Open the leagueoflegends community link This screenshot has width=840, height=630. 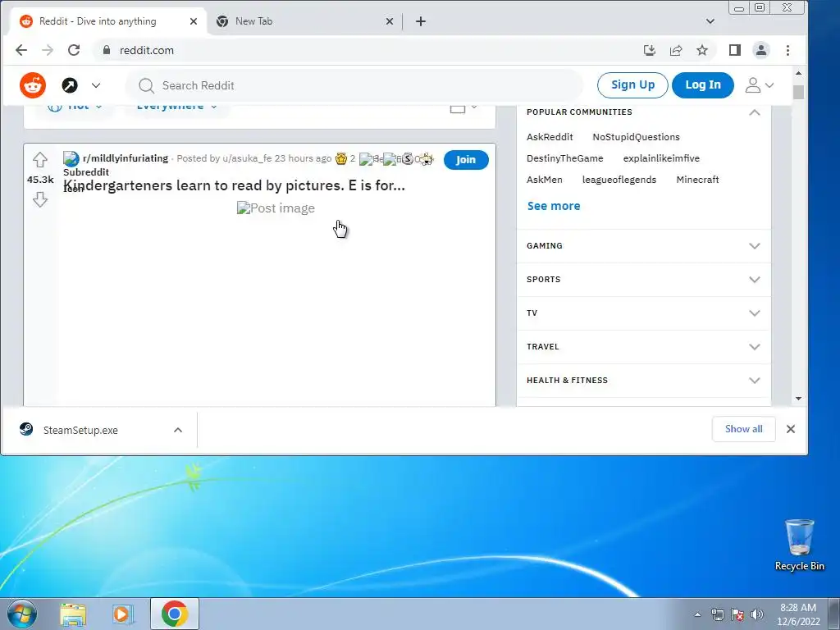pyautogui.click(x=619, y=180)
